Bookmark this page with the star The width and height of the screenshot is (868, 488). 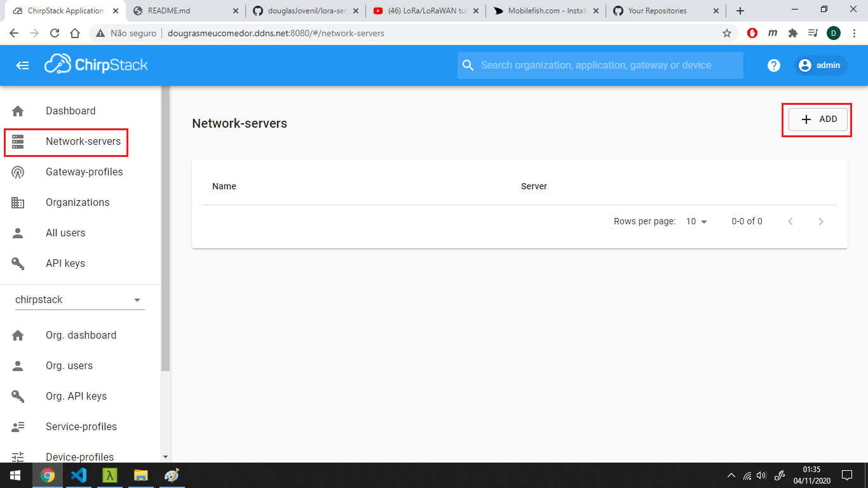[727, 33]
